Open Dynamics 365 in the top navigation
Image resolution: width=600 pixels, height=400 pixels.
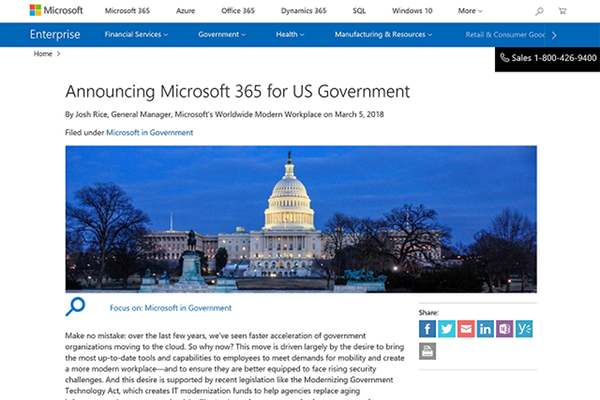coord(303,11)
